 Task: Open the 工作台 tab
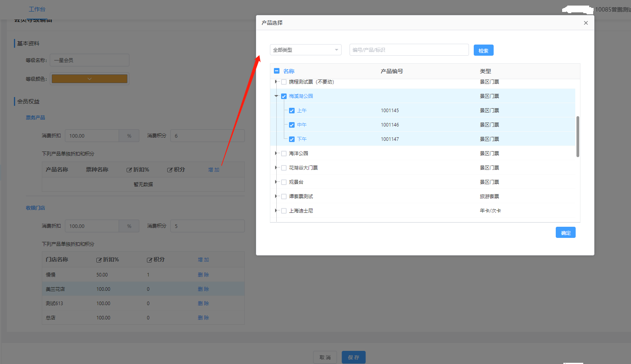pyautogui.click(x=37, y=9)
